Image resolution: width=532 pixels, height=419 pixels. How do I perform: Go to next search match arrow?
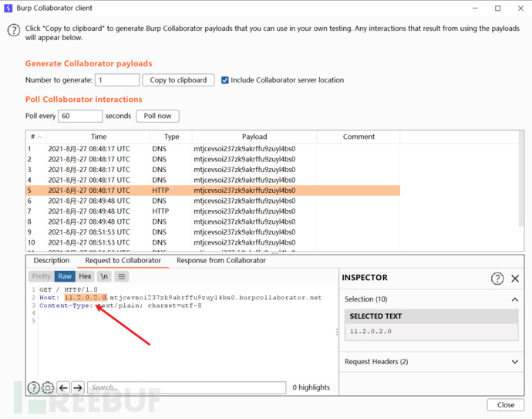tap(78, 387)
